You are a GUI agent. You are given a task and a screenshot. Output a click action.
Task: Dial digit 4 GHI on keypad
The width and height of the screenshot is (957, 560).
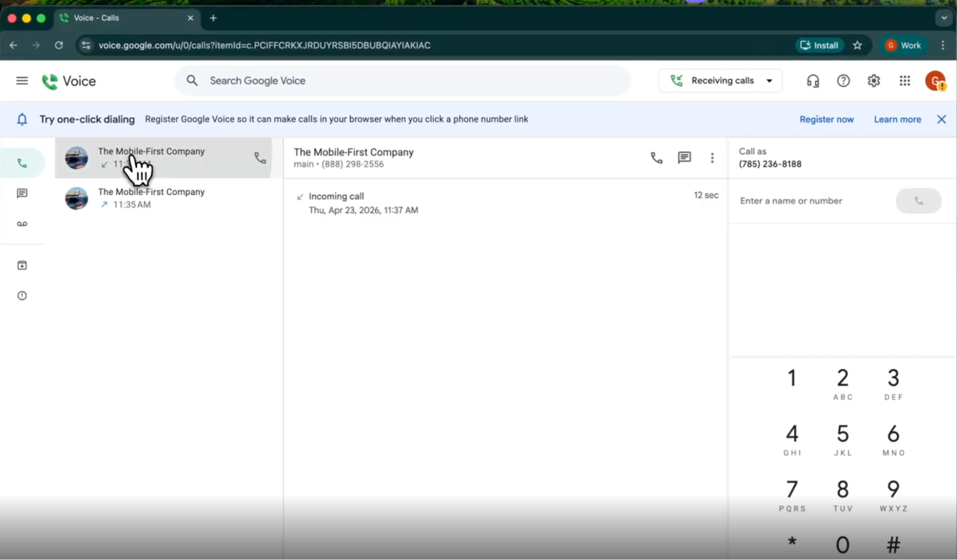(x=792, y=439)
